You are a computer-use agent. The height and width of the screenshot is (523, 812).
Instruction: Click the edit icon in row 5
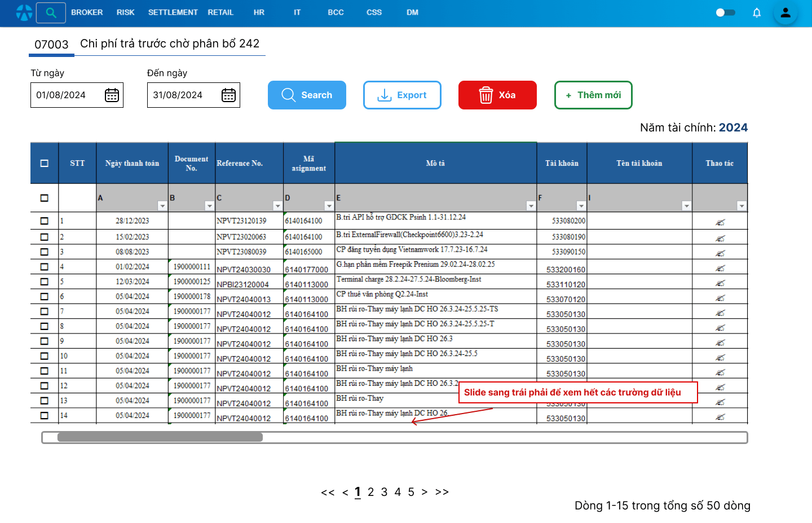coord(720,283)
